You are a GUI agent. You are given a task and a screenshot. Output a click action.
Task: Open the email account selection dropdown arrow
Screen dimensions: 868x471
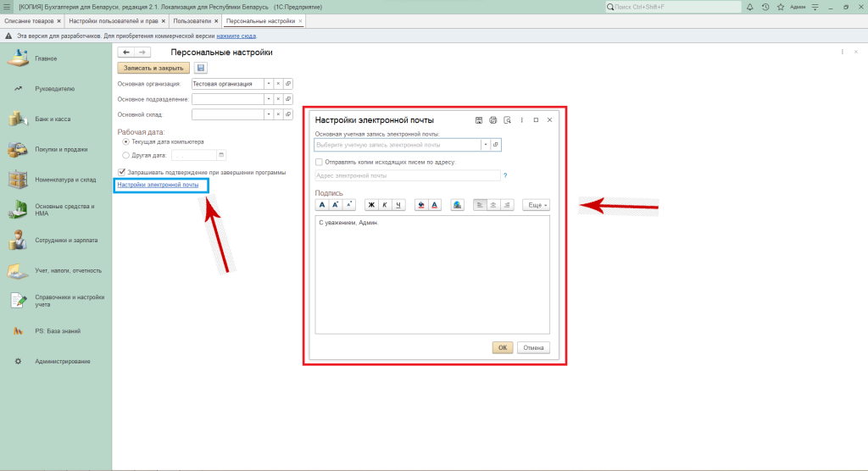click(486, 145)
